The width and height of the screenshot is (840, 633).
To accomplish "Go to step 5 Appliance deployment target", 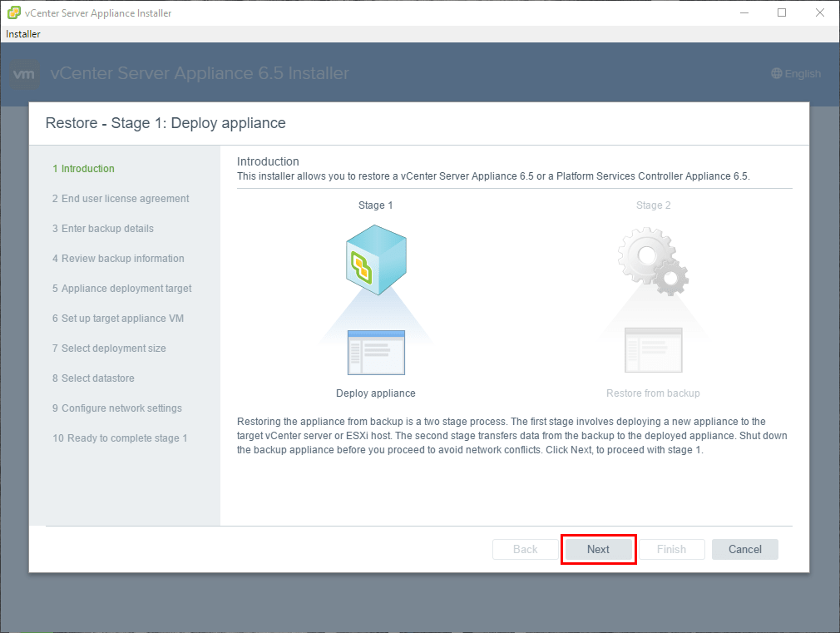I will pos(122,289).
